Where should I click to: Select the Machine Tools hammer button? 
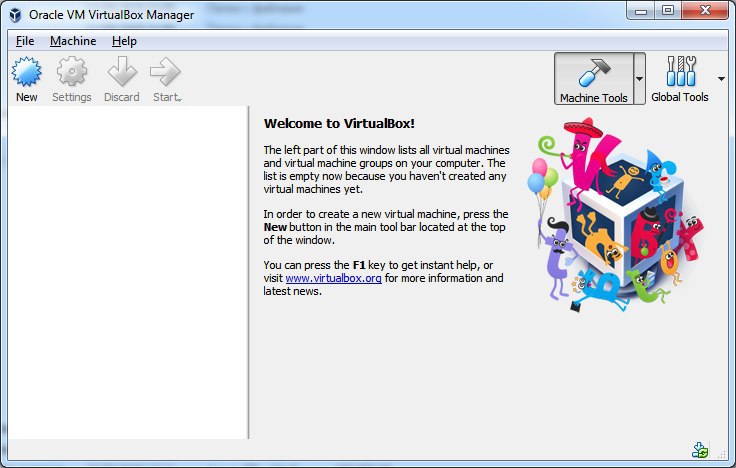coord(594,78)
